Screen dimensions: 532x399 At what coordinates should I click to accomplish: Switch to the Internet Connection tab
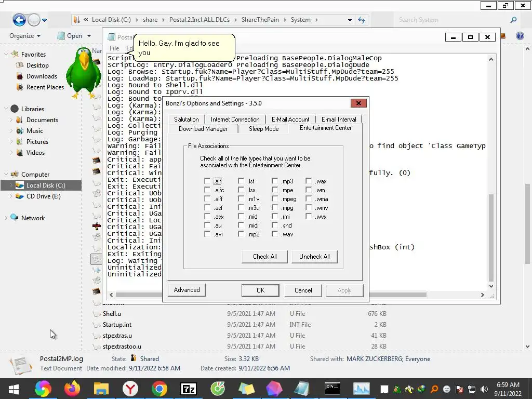[235, 119]
